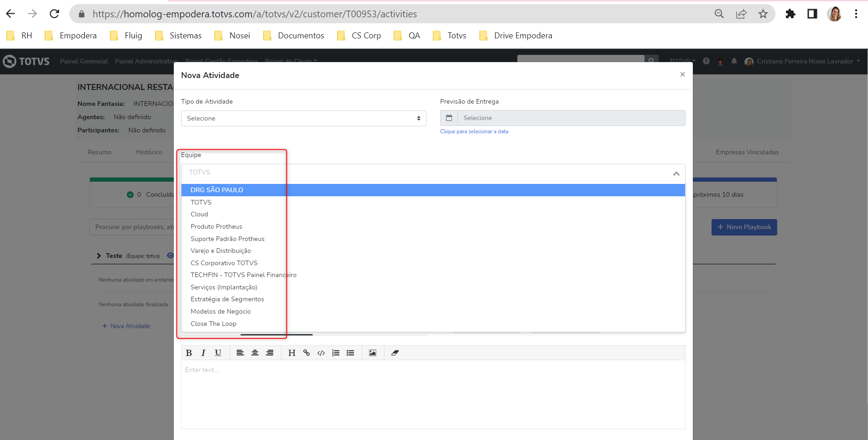
Task: Insert a numbered list in the editor
Action: 336,353
